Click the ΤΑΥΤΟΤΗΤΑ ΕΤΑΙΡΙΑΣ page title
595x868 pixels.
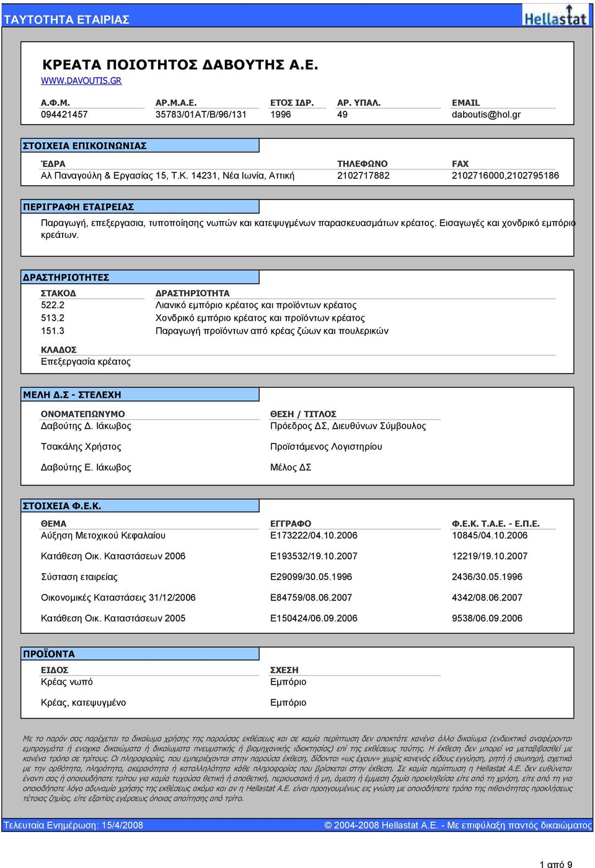(66, 19)
